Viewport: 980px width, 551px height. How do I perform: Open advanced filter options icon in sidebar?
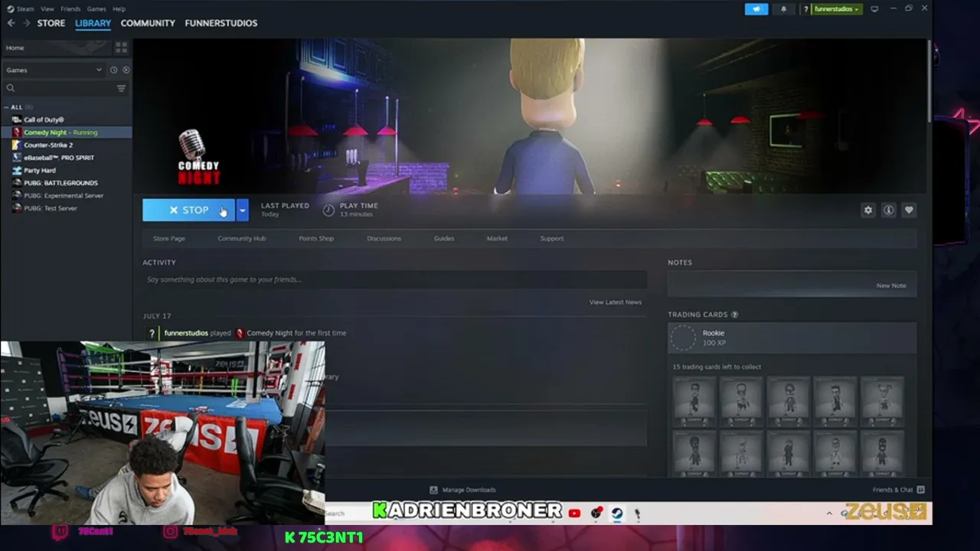[x=121, y=88]
